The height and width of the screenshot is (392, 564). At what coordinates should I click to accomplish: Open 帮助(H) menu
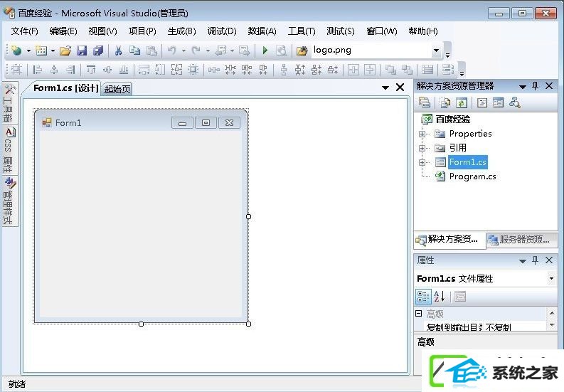click(423, 31)
